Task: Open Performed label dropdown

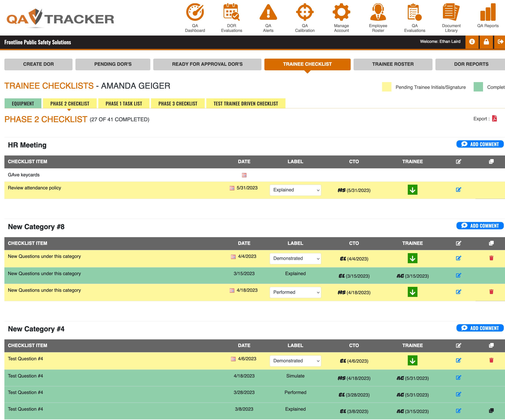Action: (295, 292)
